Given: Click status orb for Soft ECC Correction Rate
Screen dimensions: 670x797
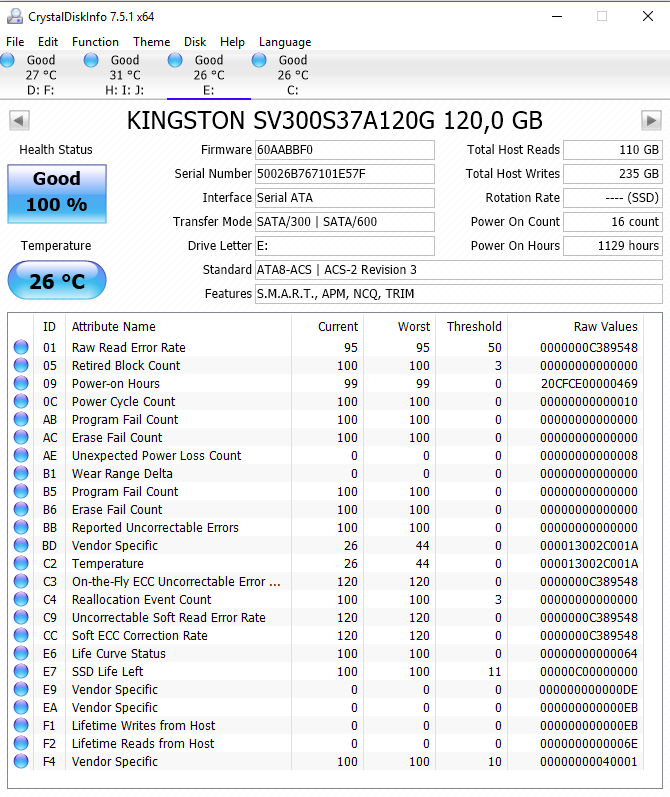Looking at the screenshot, I should (x=21, y=635).
